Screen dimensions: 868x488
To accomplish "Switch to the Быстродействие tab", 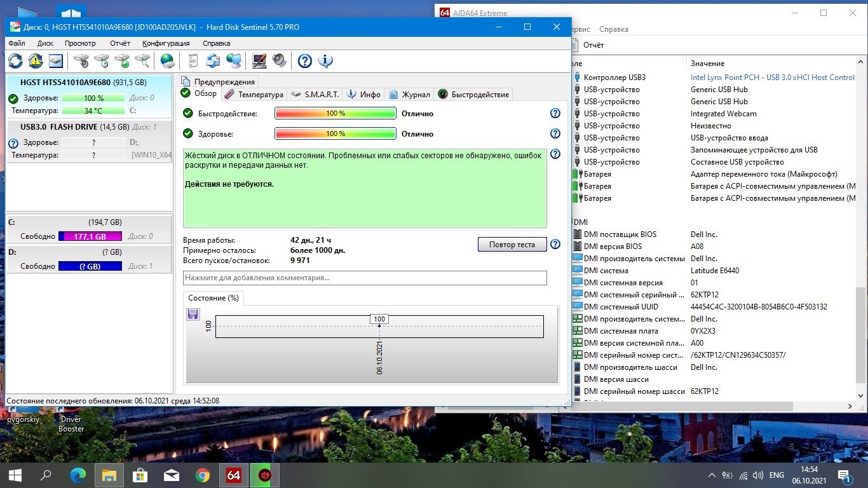I will click(473, 94).
